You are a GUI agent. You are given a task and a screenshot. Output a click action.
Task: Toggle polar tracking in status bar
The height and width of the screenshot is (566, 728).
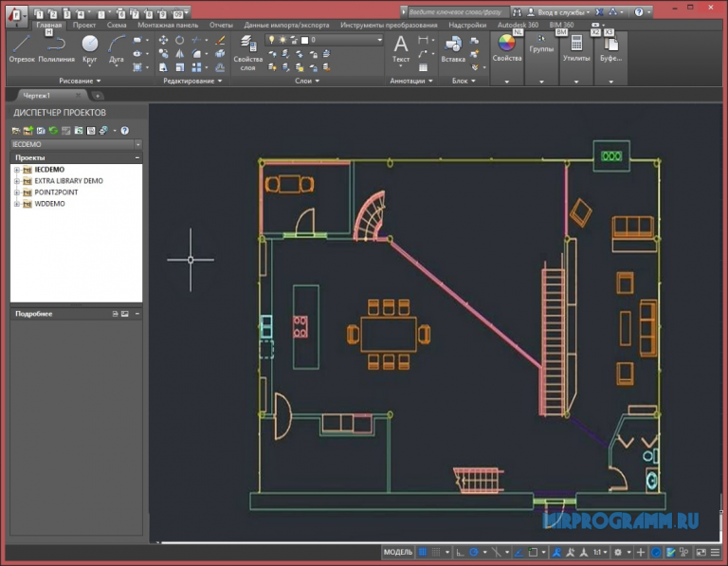474,552
